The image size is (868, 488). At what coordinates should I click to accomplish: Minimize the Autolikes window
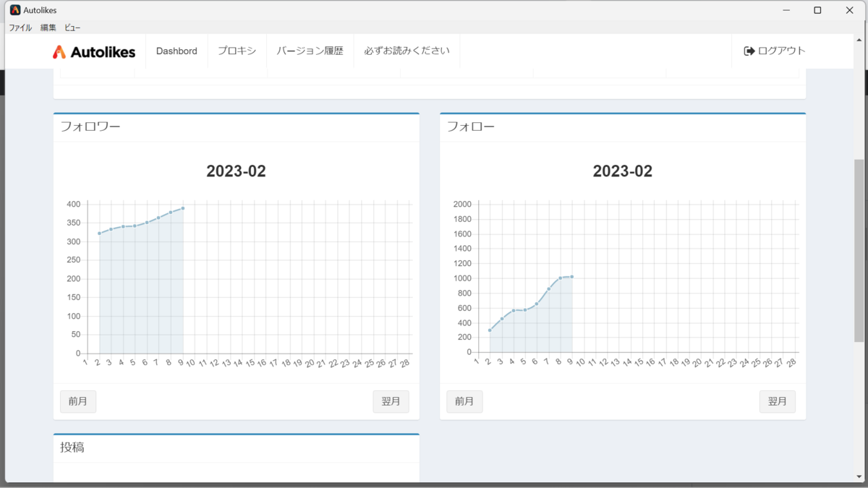[x=786, y=10]
